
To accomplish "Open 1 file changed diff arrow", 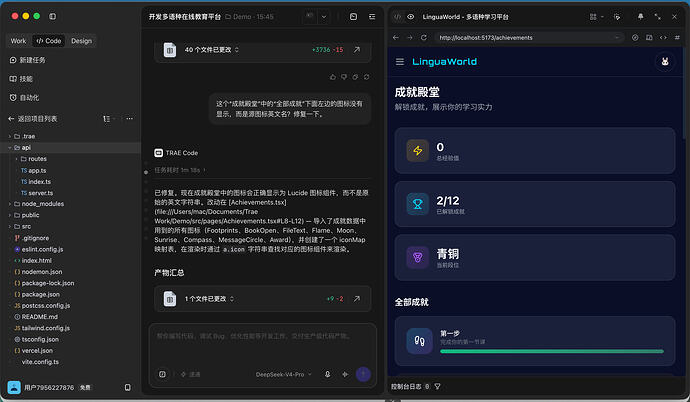I will (x=357, y=299).
